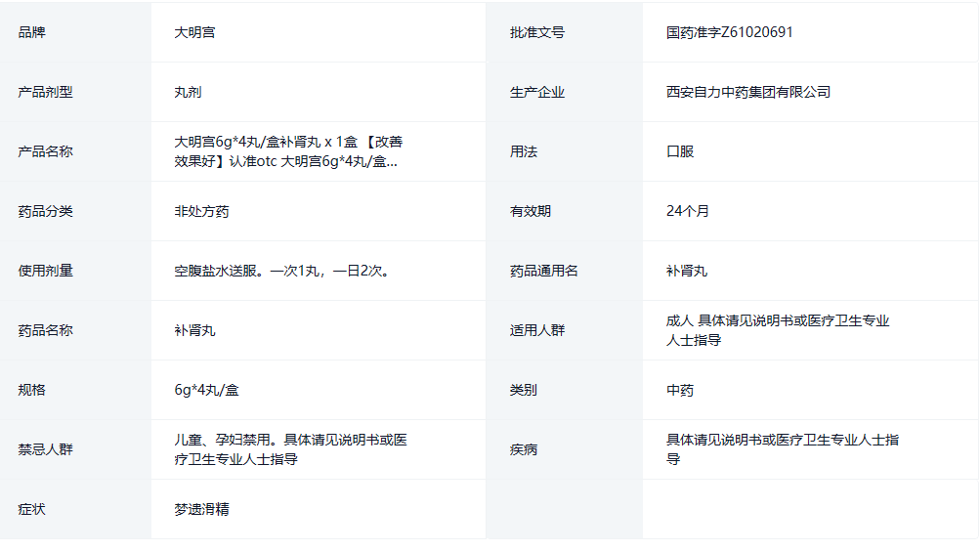Screen dimensions: 980x551
Task: Select the 疾病 value 具体请见说明书或医疗卫生专业人士指导
Action: tap(783, 449)
